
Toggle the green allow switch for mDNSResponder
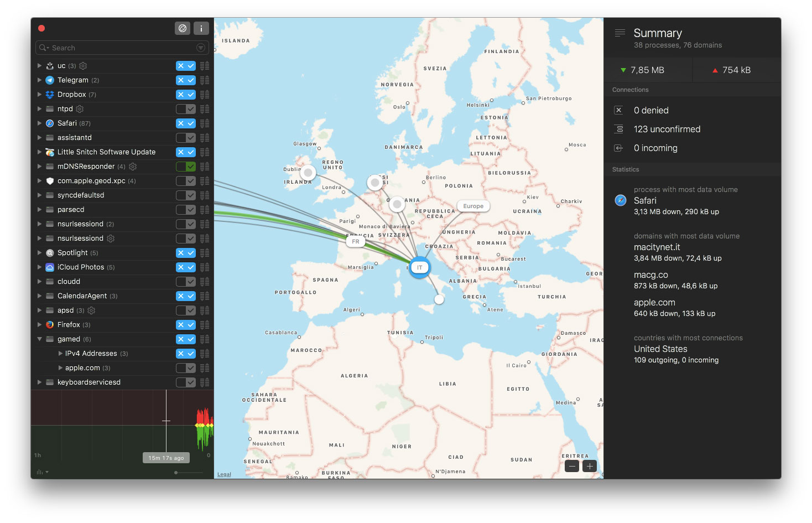pos(186,167)
